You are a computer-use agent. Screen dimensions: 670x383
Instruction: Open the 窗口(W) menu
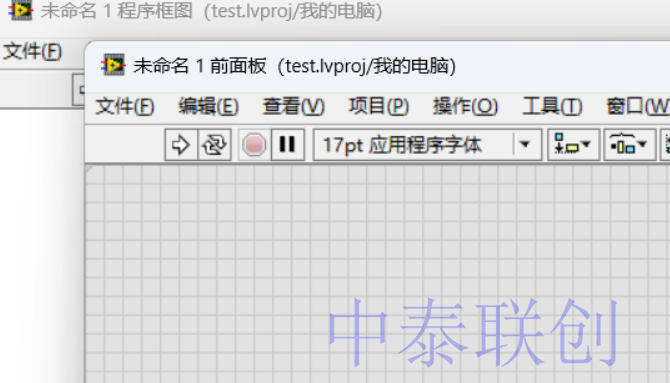pos(638,106)
